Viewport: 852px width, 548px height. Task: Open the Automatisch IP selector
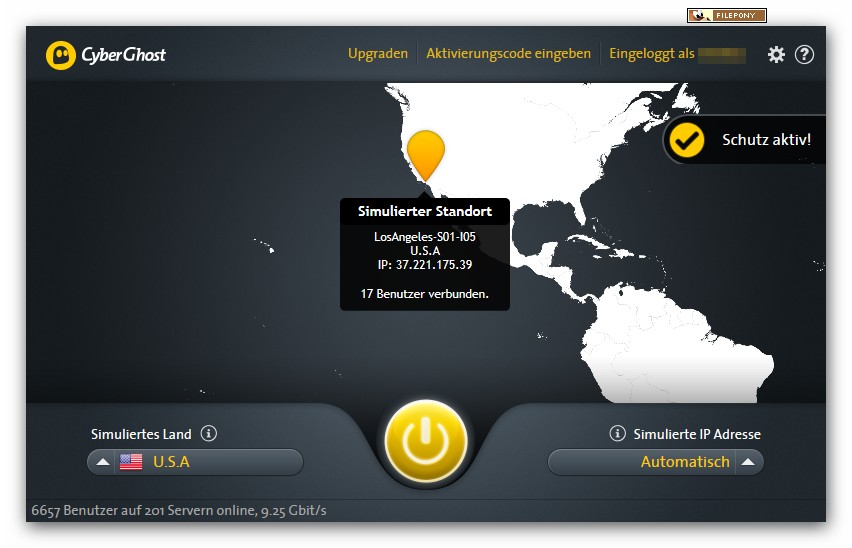[x=656, y=462]
